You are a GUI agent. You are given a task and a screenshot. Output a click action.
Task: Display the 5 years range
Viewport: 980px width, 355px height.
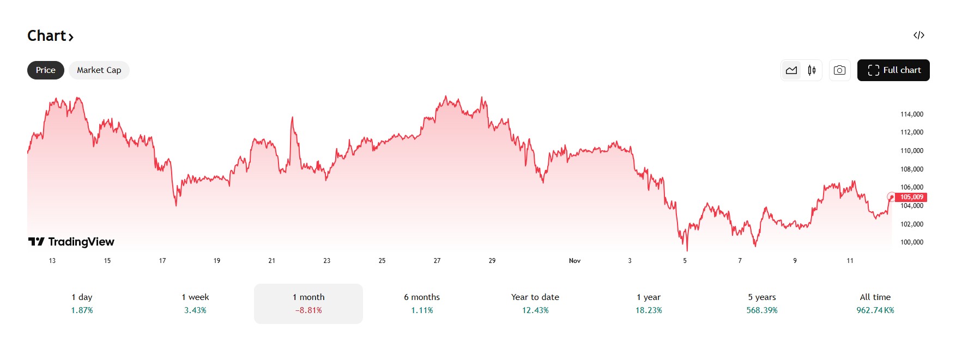click(762, 303)
